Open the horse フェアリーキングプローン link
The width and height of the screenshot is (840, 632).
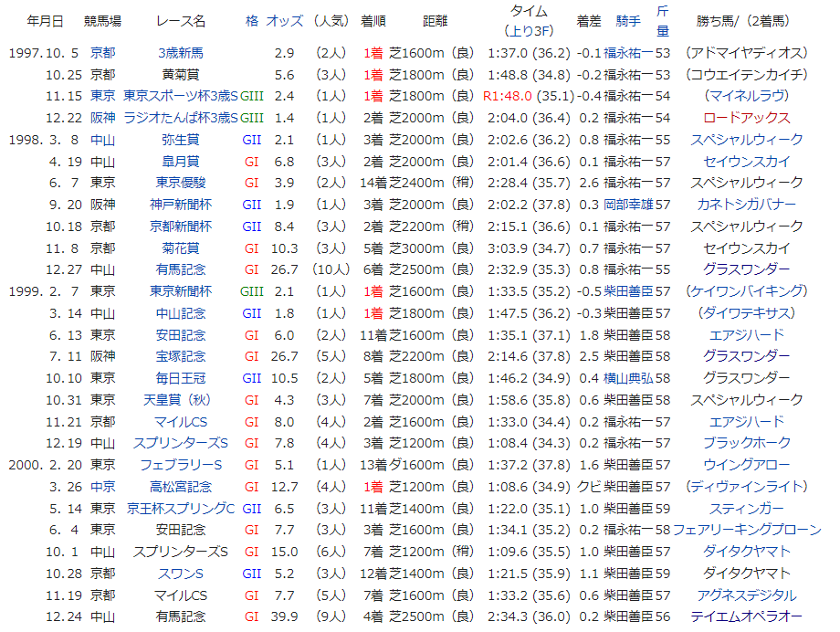(x=747, y=530)
